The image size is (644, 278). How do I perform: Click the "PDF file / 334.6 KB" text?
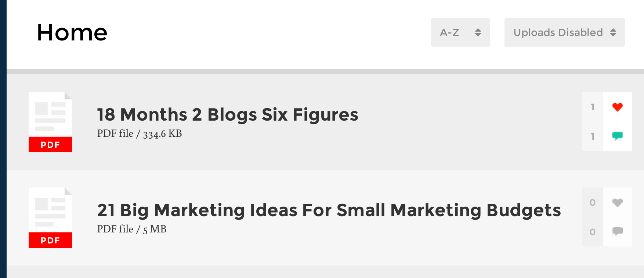[x=139, y=133]
